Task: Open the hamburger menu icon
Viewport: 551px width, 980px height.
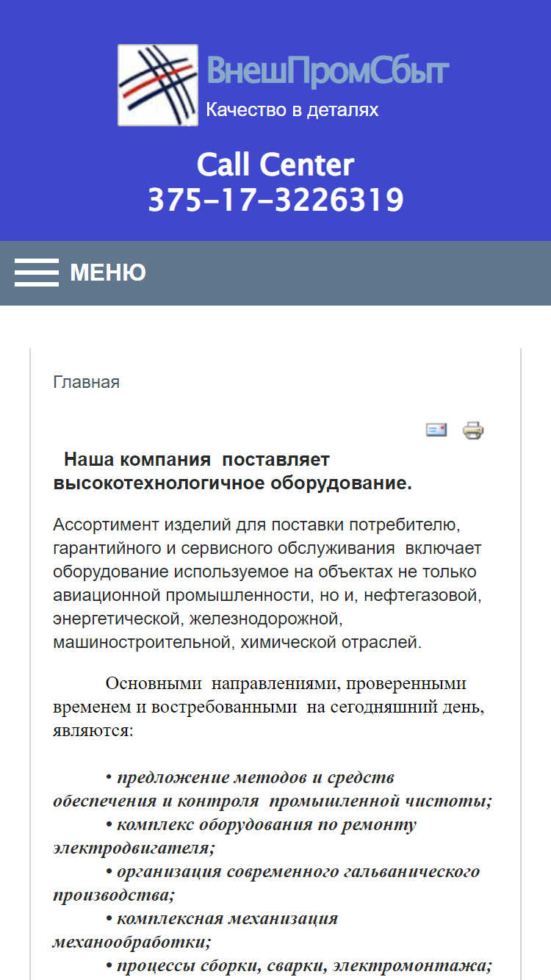Action: tap(36, 273)
